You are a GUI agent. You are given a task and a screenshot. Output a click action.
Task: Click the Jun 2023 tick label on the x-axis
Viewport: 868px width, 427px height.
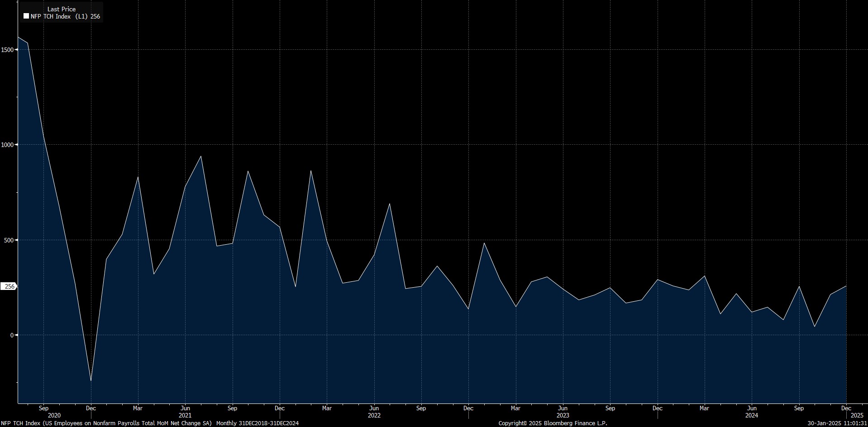[563, 408]
